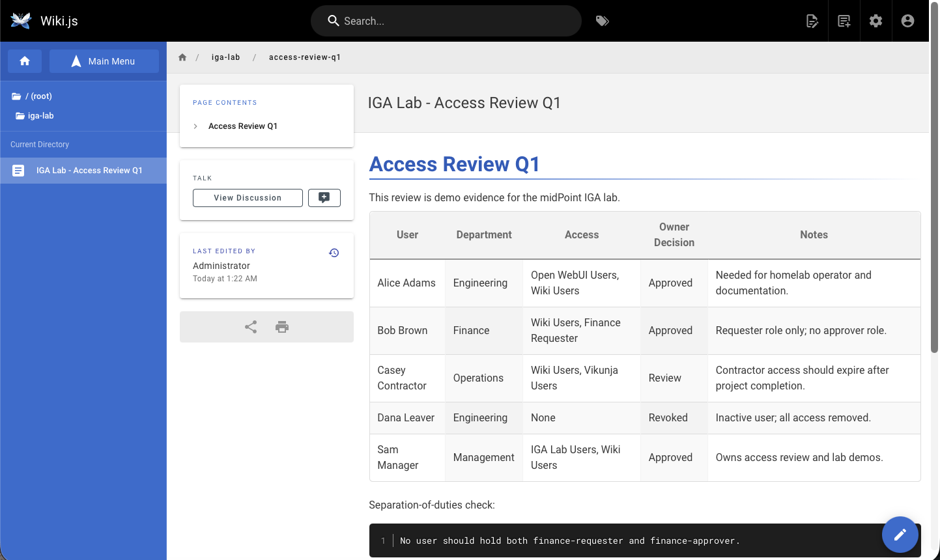Click the Bob Brown cell

tap(407, 331)
